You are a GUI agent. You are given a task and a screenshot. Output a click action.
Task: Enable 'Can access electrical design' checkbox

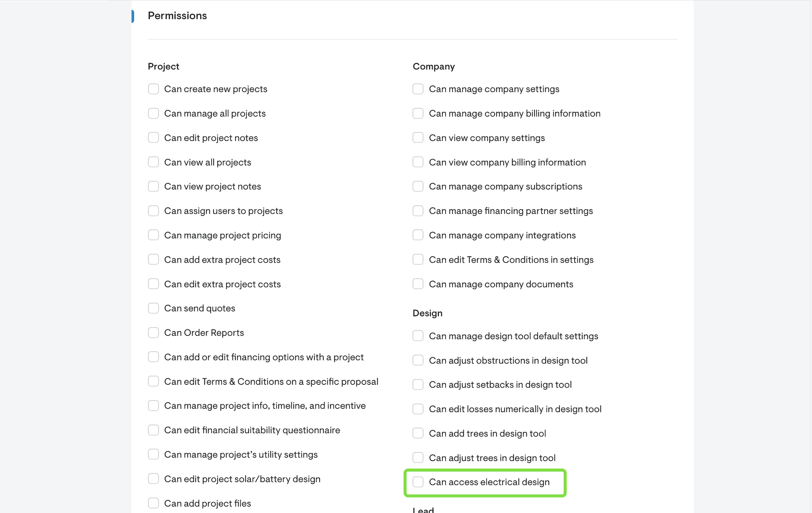[418, 482]
